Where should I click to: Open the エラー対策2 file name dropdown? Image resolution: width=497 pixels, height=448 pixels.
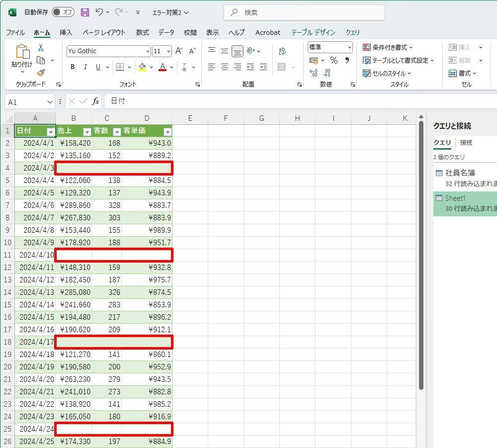tap(170, 13)
